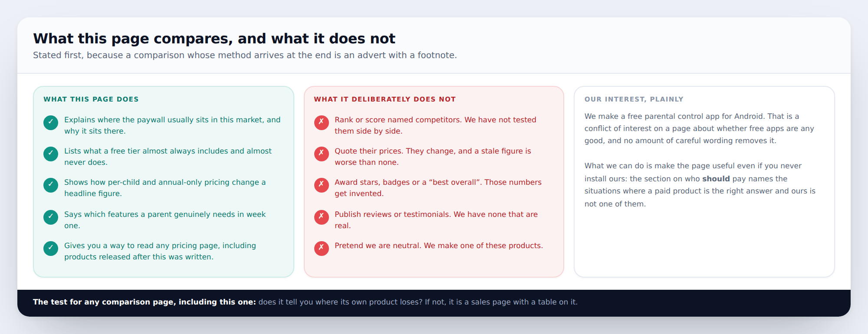This screenshot has height=334, width=868.
Task: Click the paragraph 'We make a free parental control app'
Action: click(x=699, y=128)
